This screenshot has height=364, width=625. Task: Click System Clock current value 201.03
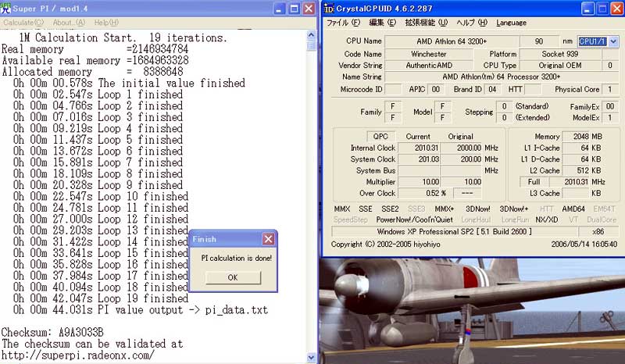coord(419,159)
